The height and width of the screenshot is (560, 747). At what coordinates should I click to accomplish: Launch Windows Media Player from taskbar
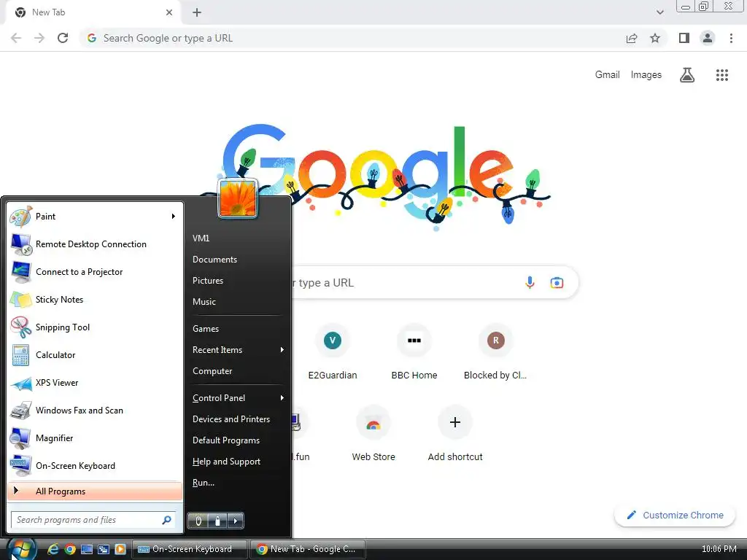[120, 549]
